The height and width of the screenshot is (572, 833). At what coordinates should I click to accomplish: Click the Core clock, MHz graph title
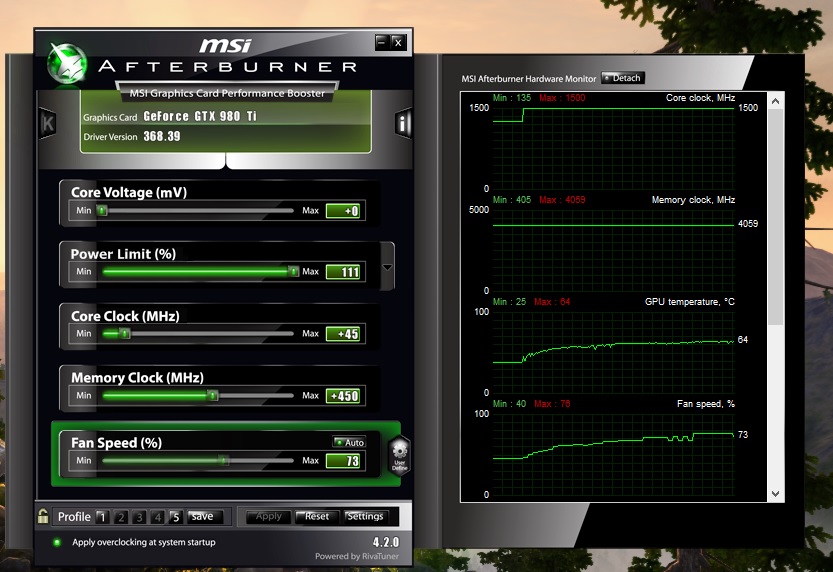(700, 98)
